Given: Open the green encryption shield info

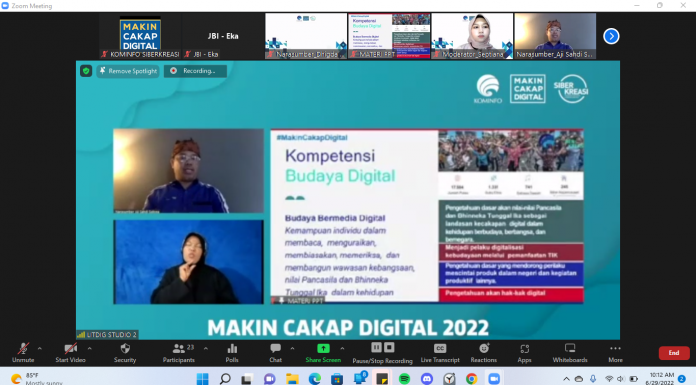Looking at the screenshot, I should (x=86, y=71).
